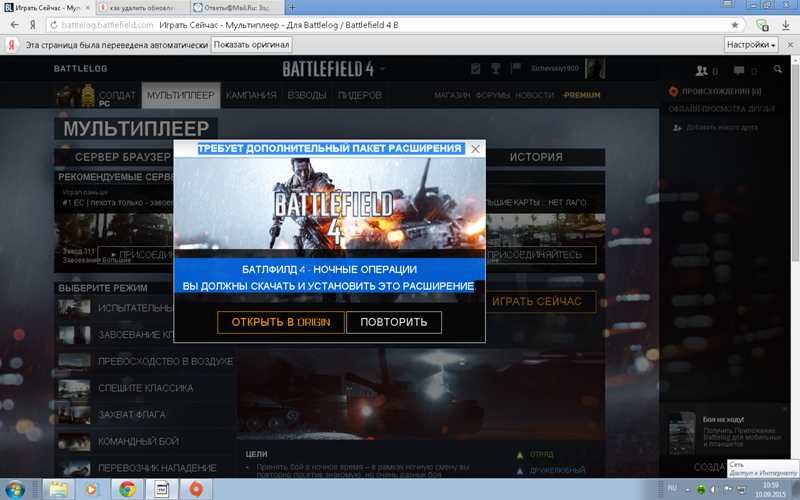Open the browser downloads arrow icon
Screen dimensions: 800x500
click(x=786, y=25)
